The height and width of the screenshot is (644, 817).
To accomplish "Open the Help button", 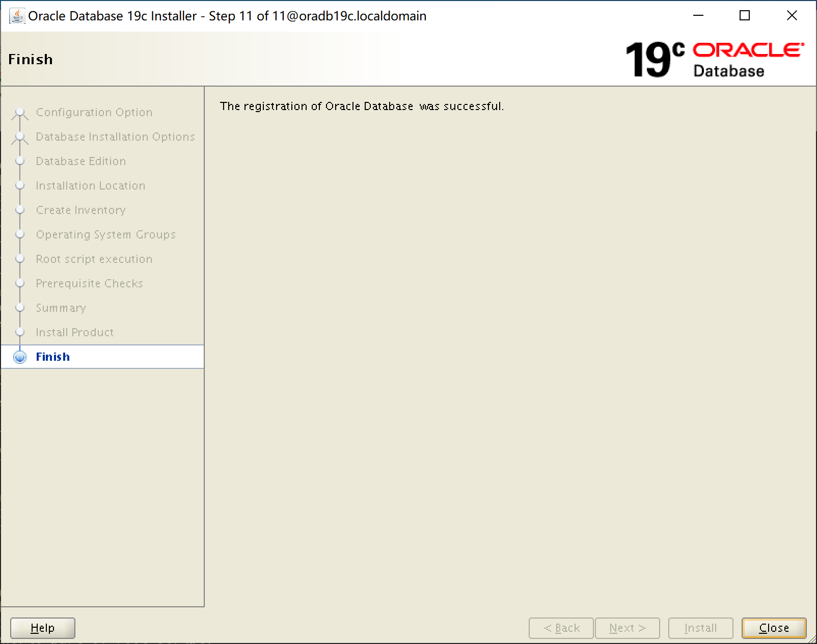I will point(43,628).
